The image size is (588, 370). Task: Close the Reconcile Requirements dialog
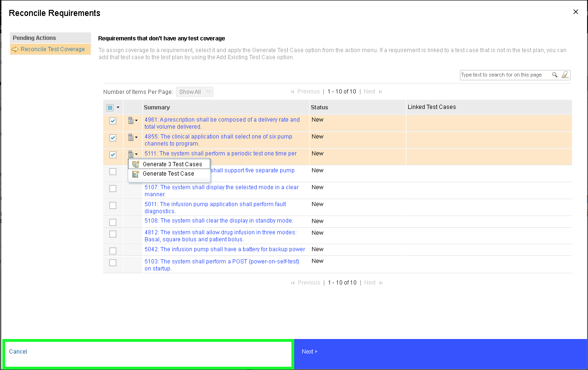(x=576, y=12)
